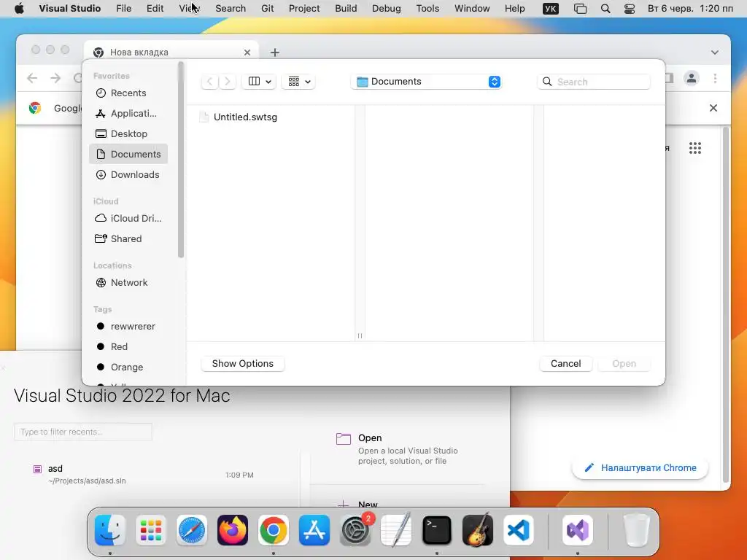This screenshot has height=560, width=747.
Task: Select Shared in sidebar
Action: [128, 238]
